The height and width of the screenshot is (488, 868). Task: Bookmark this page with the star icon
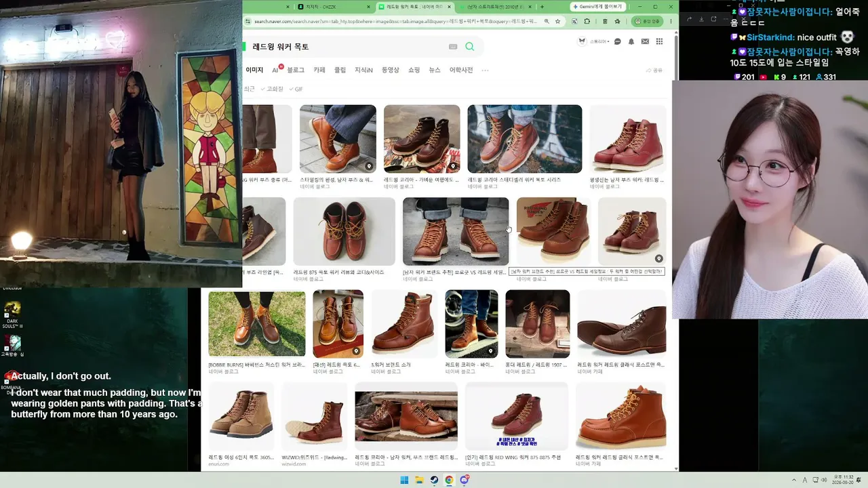coord(558,21)
